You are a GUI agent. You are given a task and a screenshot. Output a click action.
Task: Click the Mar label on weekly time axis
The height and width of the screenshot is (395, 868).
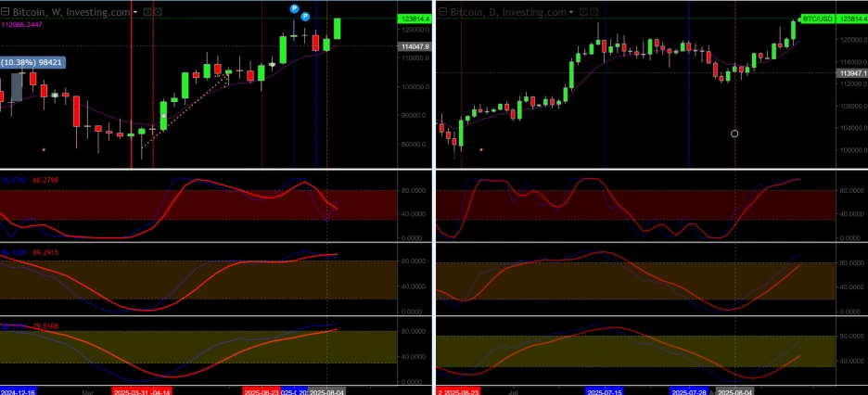(87, 391)
